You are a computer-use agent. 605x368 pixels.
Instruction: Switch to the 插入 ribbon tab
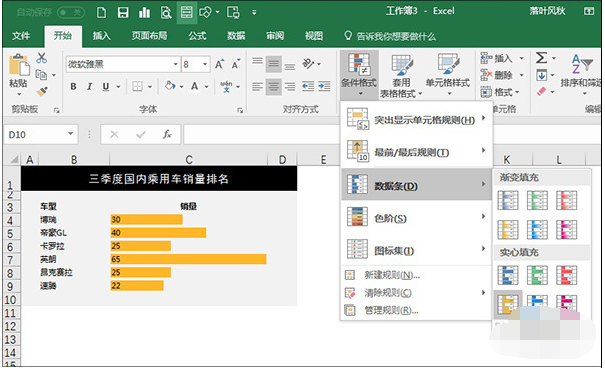[101, 36]
